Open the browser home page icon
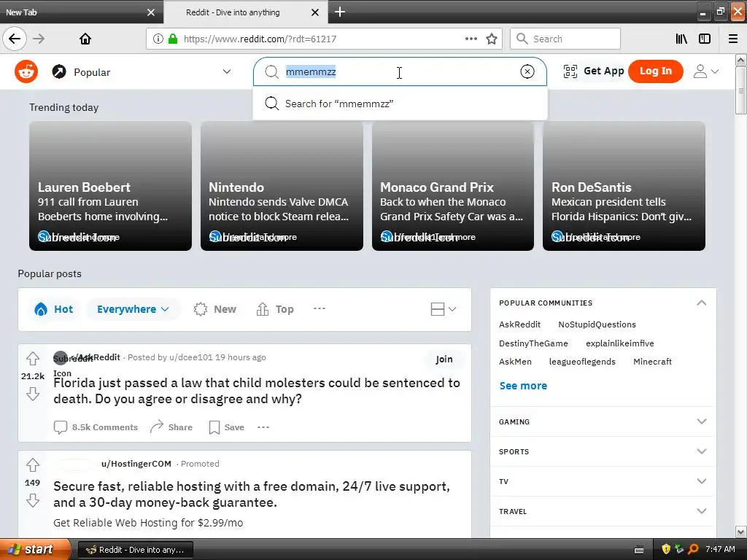 click(85, 39)
